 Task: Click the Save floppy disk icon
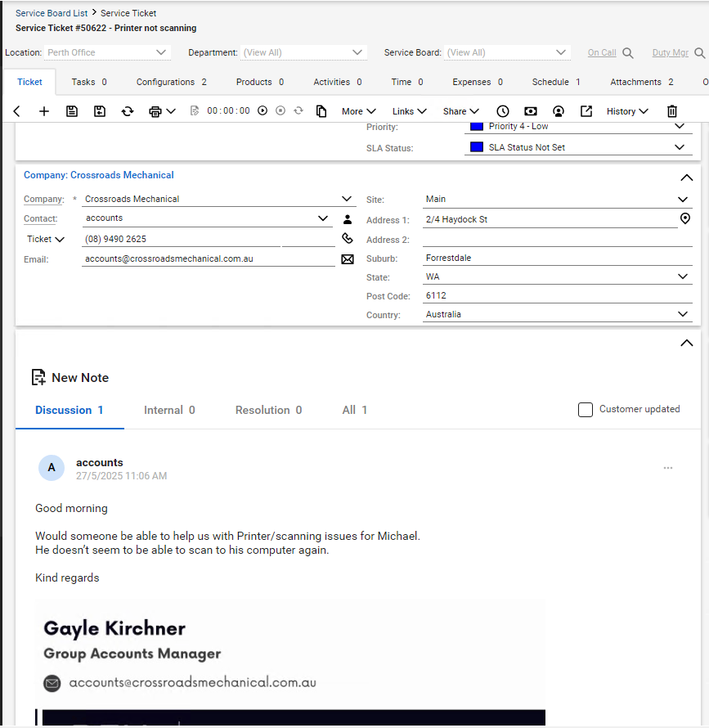tap(71, 111)
